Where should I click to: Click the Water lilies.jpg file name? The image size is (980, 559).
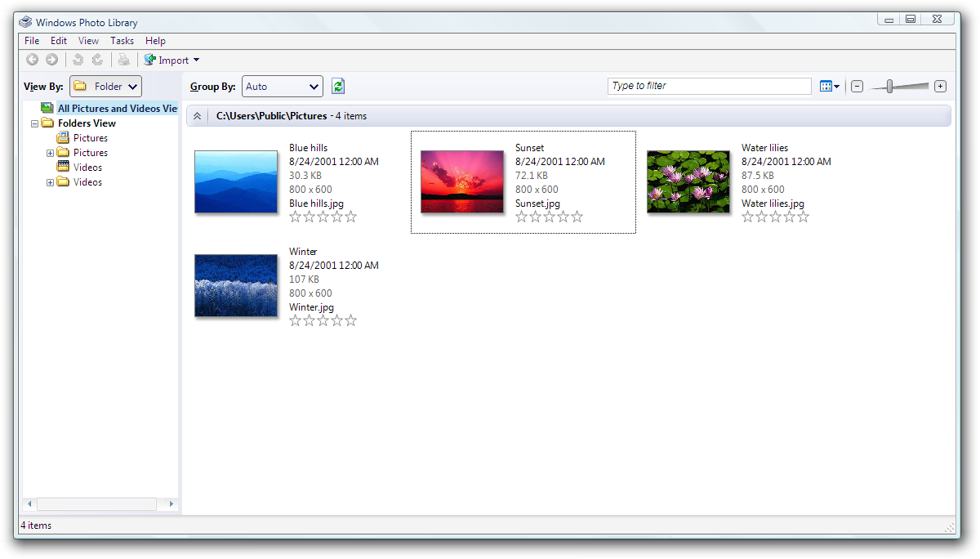pos(773,203)
